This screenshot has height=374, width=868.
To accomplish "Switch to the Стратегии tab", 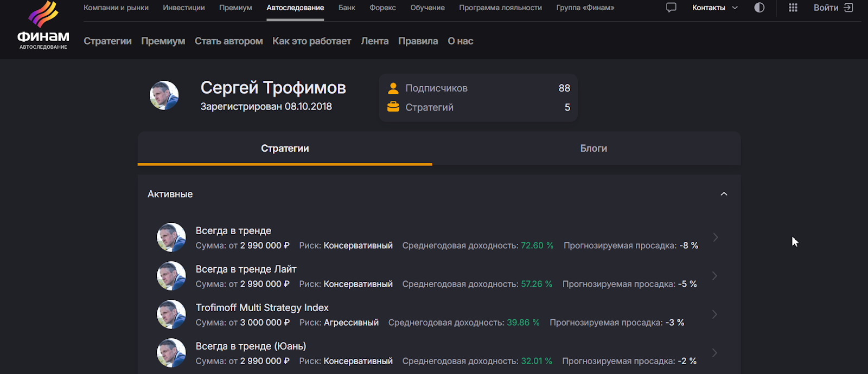I will [x=285, y=149].
